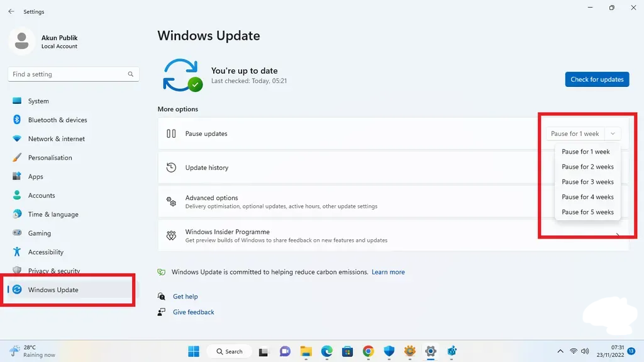Click the Find a setting search box
The height and width of the screenshot is (362, 644).
73,74
